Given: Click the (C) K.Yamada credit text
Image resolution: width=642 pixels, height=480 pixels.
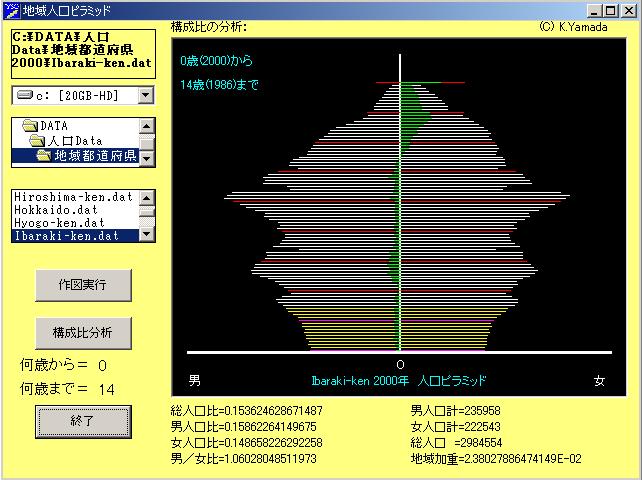Looking at the screenshot, I should pos(573,27).
